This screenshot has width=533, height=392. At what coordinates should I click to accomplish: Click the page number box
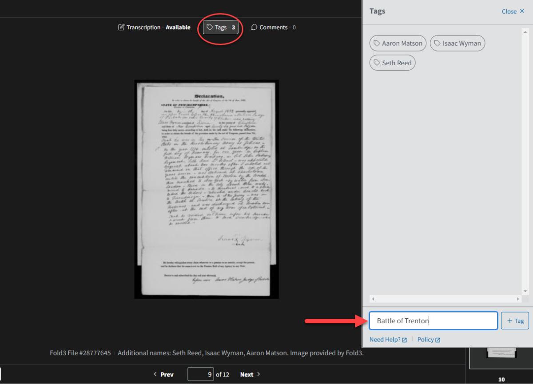click(x=201, y=374)
